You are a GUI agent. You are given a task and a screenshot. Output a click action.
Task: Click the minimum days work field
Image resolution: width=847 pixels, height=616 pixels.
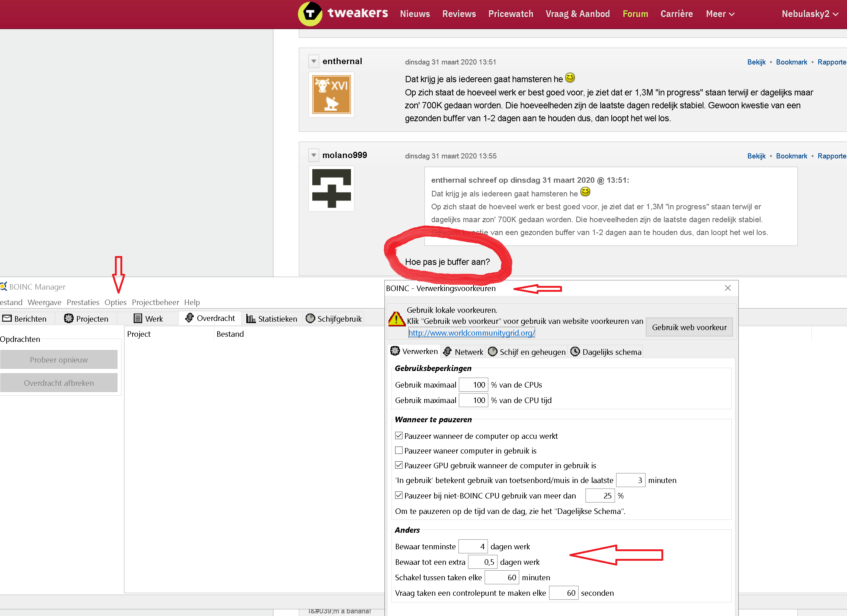click(473, 546)
